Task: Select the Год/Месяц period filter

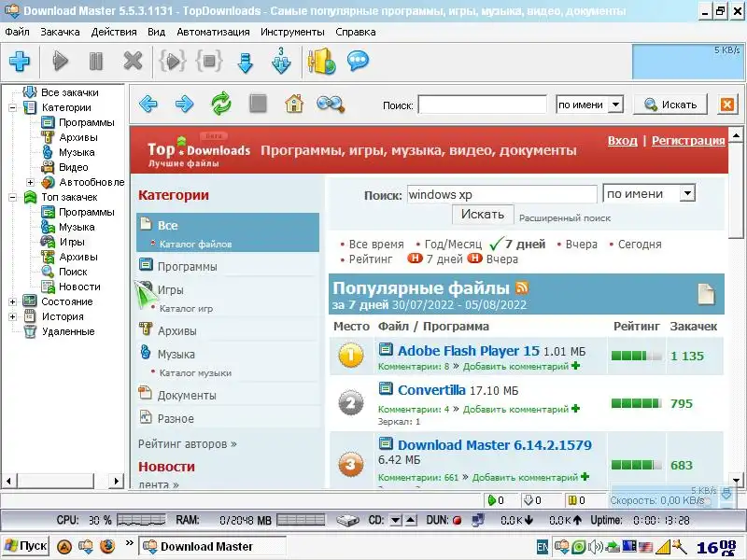Action: [453, 245]
